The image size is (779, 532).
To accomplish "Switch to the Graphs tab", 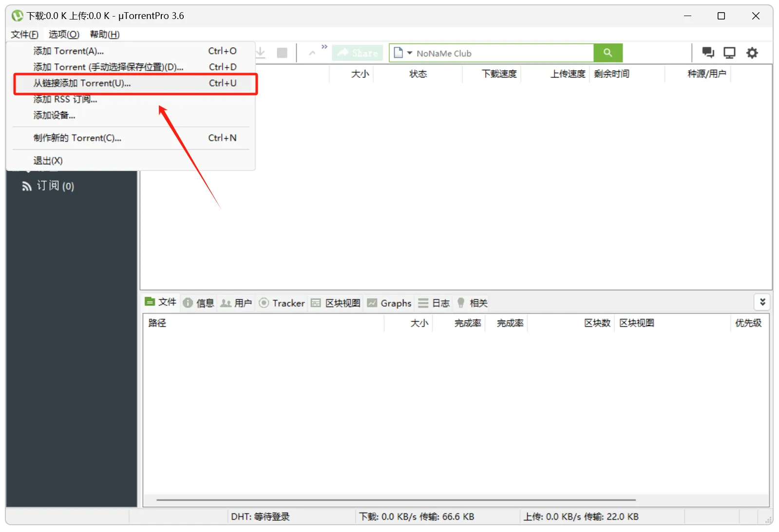I will pos(389,303).
